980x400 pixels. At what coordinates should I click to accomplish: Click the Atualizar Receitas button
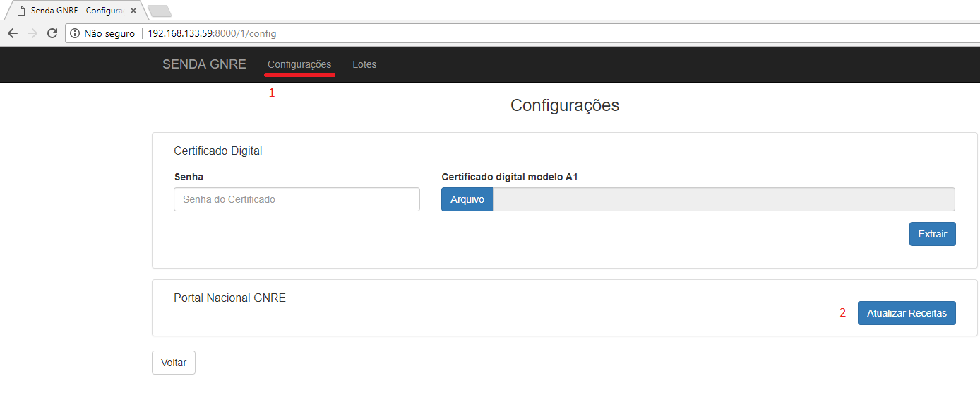click(907, 313)
